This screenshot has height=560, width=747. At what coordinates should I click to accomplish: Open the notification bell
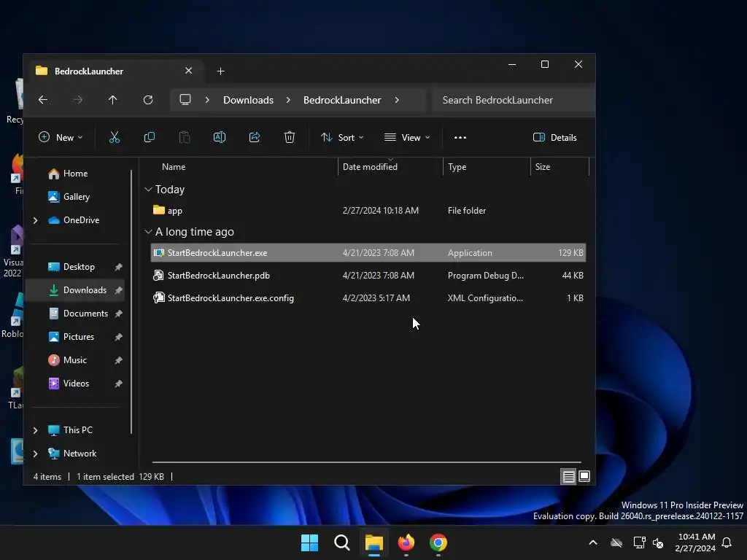pyautogui.click(x=727, y=542)
